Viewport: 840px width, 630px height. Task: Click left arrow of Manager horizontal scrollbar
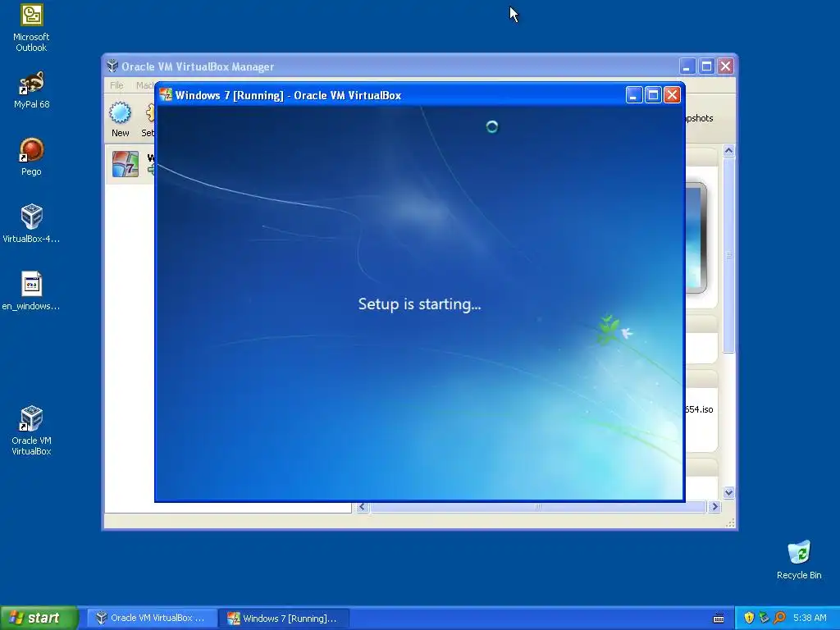362,506
